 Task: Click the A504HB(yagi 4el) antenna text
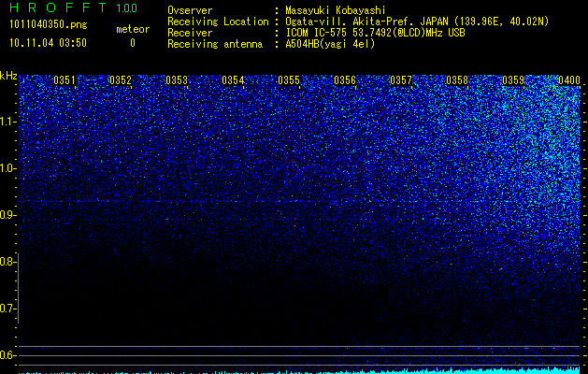coord(330,44)
